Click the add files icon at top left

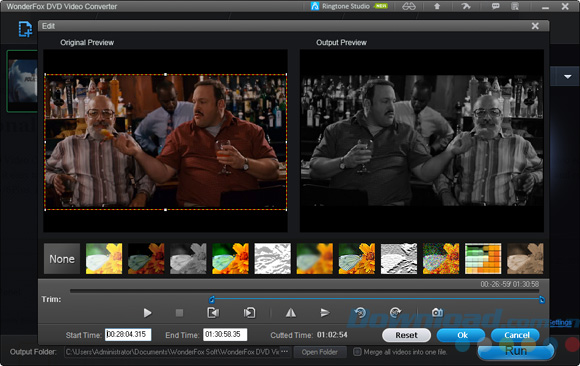point(25,29)
